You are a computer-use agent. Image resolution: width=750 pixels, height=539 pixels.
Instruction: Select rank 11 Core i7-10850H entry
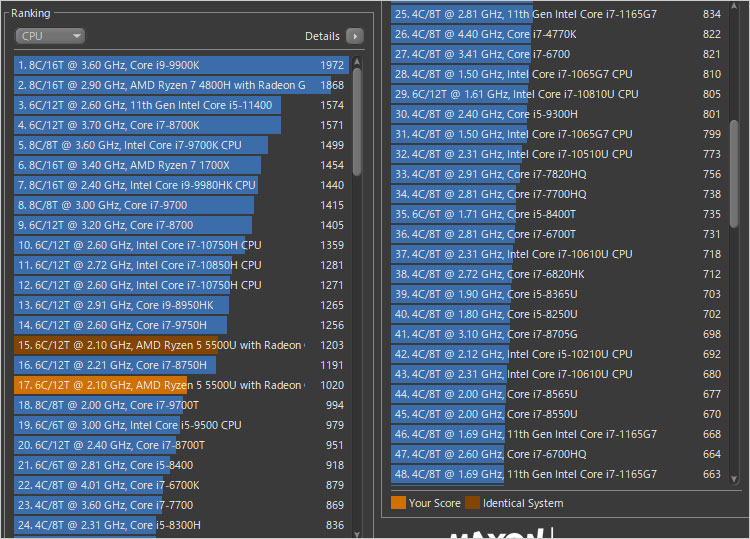pos(182,265)
